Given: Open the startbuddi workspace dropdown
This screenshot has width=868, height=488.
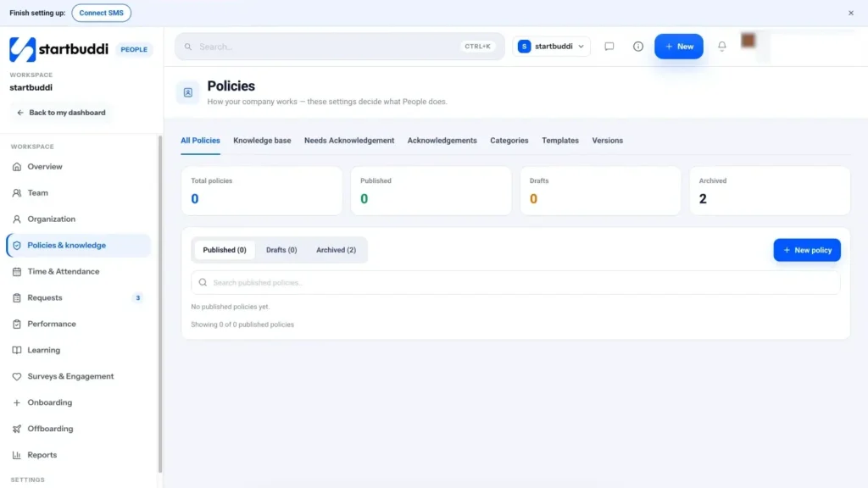Looking at the screenshot, I should click(x=551, y=47).
